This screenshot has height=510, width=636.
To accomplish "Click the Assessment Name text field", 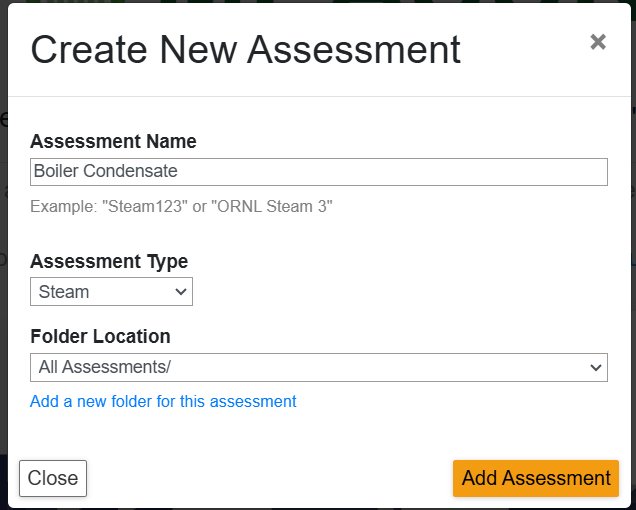I will 319,172.
